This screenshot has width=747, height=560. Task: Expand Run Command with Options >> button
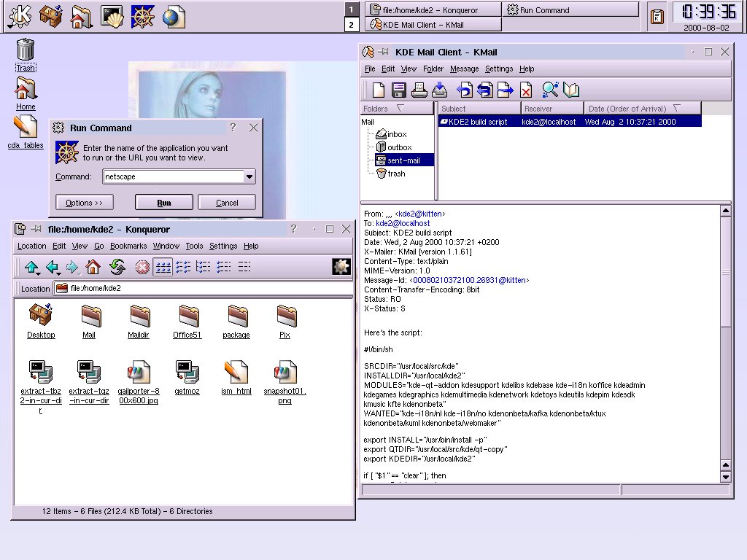(85, 203)
